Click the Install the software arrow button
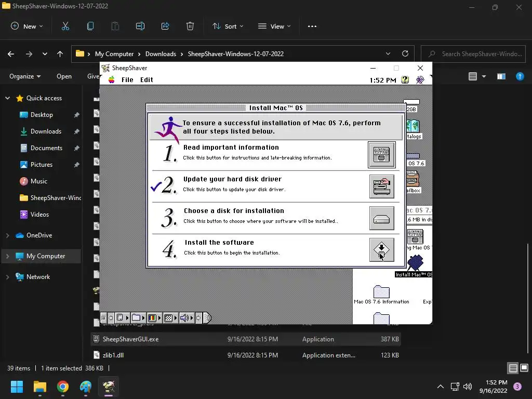Viewport: 532px width, 399px height. click(x=382, y=250)
